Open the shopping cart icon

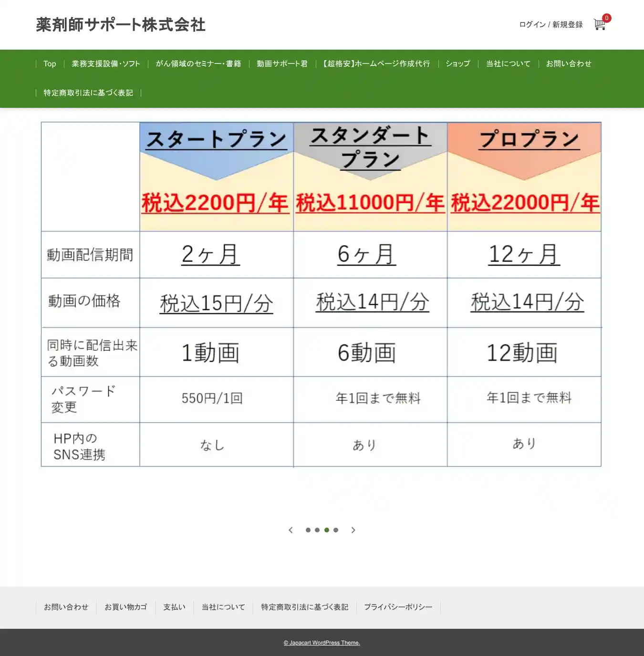pyautogui.click(x=599, y=24)
